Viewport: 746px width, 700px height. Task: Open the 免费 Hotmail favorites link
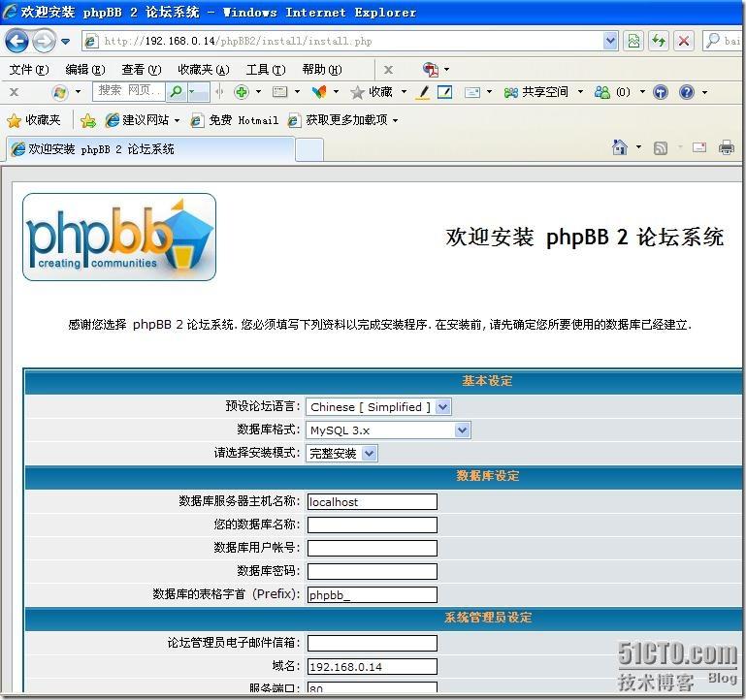tap(235, 120)
